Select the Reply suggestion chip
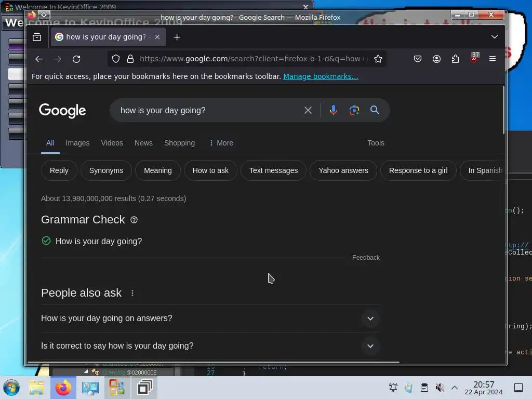Image resolution: width=532 pixels, height=399 pixels. coord(59,170)
